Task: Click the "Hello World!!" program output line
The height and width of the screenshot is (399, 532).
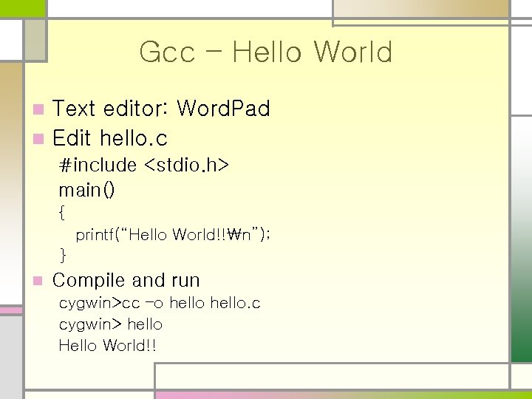Action: [107, 345]
